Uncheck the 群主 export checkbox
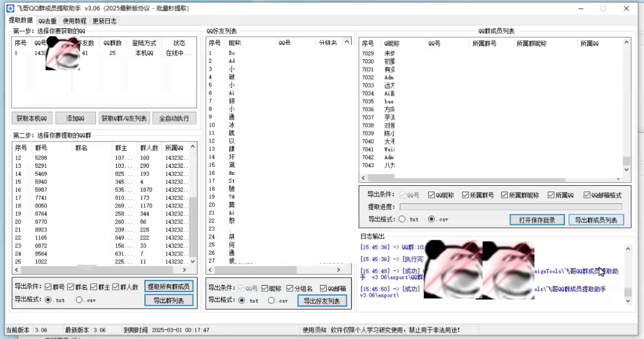This screenshot has height=339, width=644. (94, 287)
